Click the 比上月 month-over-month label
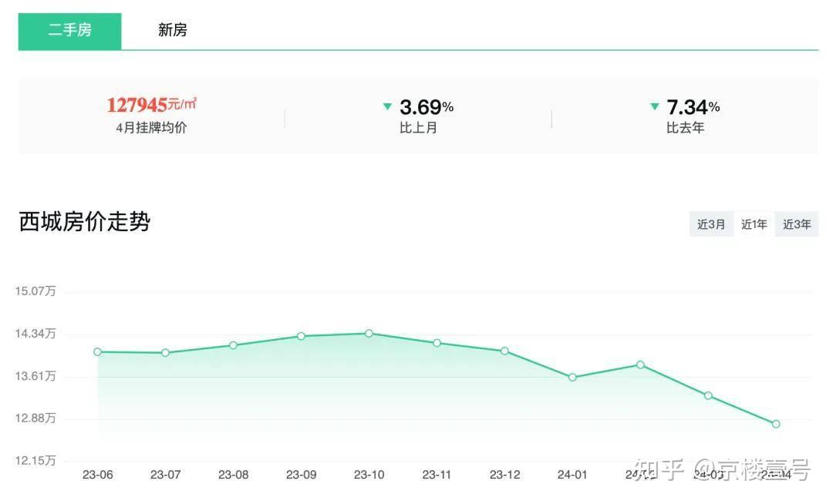 (418, 128)
